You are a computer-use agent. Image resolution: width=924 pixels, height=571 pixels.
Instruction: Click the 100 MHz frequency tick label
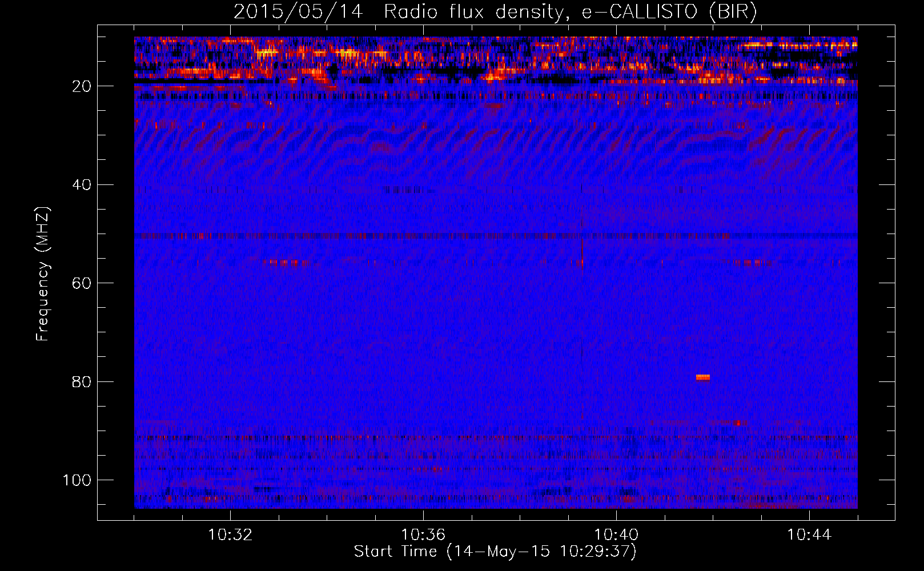[x=77, y=480]
